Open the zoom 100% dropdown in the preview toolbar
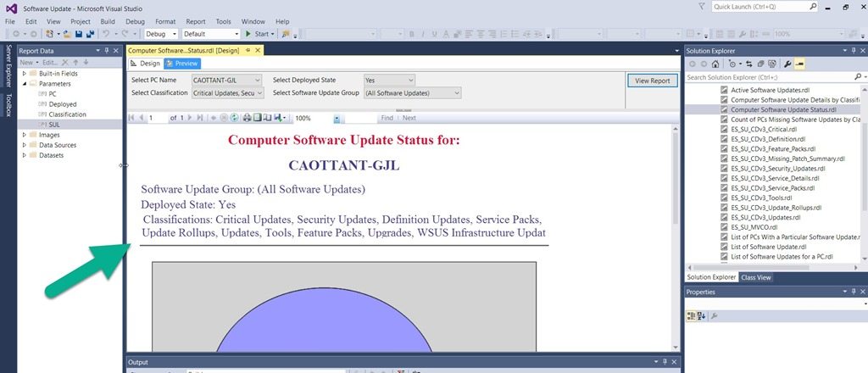This screenshot has height=373, width=868. pos(336,119)
